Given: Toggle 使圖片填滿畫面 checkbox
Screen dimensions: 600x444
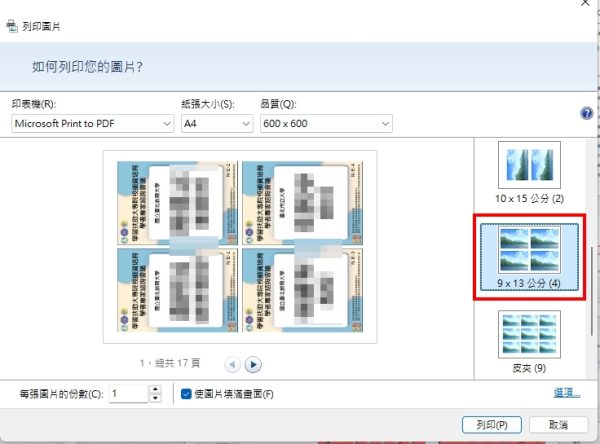Looking at the screenshot, I should coord(188,394).
